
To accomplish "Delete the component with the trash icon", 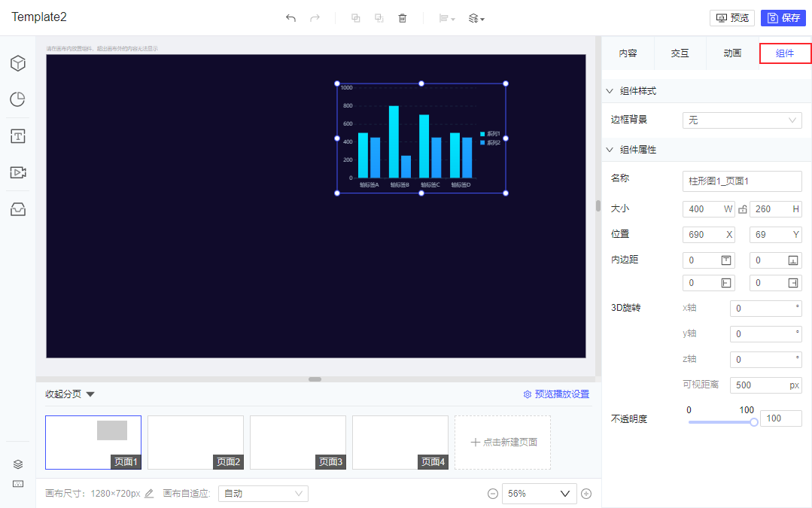I will pos(403,18).
